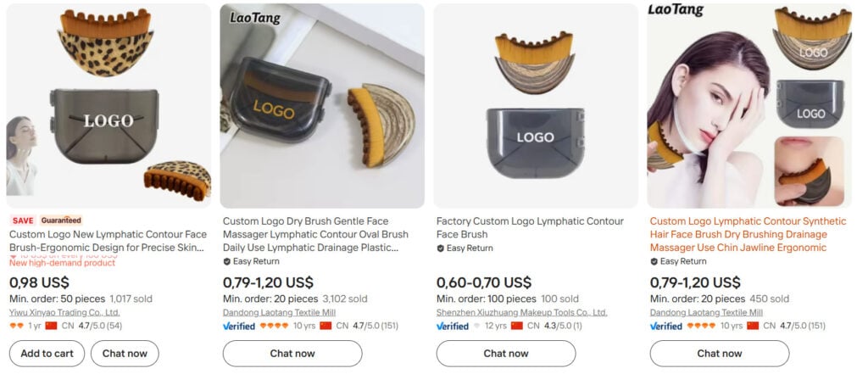Click Chat now under 3,102 sold product

pyautogui.click(x=292, y=354)
